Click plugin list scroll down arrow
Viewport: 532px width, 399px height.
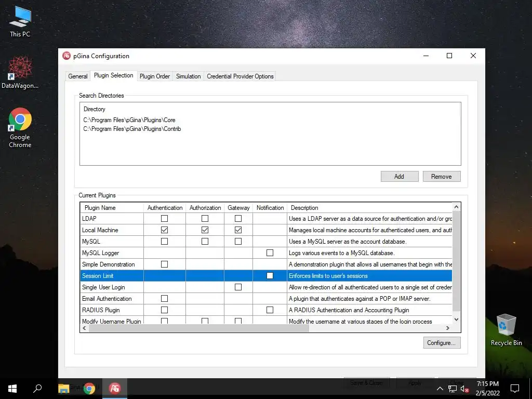pos(456,320)
